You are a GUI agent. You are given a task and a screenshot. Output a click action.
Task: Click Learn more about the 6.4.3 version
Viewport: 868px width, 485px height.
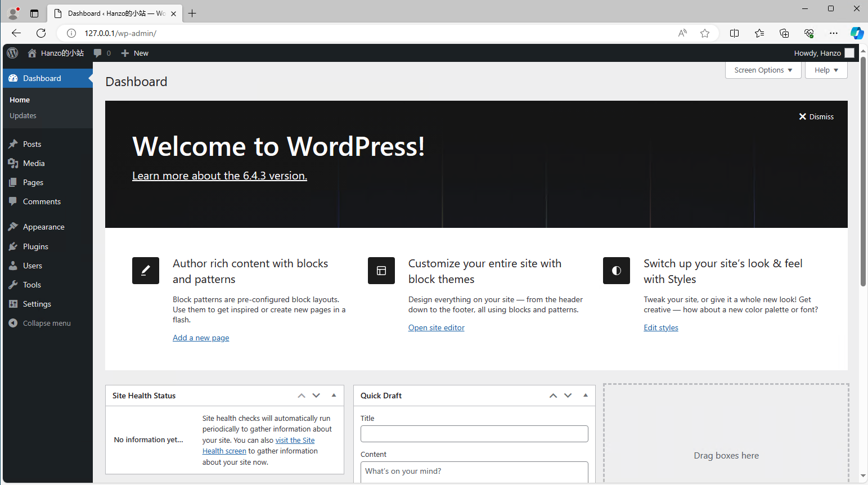click(x=219, y=176)
